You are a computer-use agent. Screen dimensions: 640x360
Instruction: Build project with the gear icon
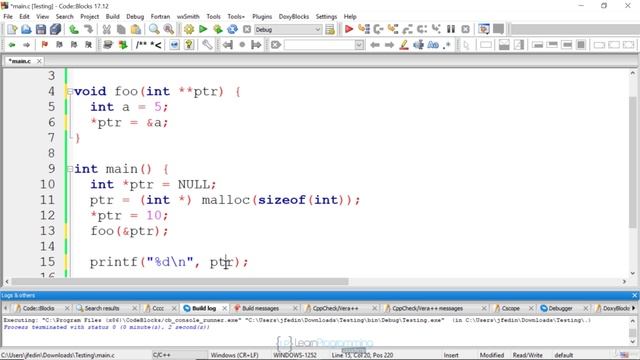(x=189, y=29)
